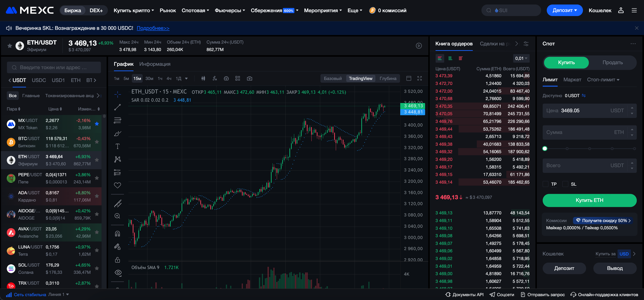Open chart fullscreen mode
644x300 pixels.
tap(419, 78)
